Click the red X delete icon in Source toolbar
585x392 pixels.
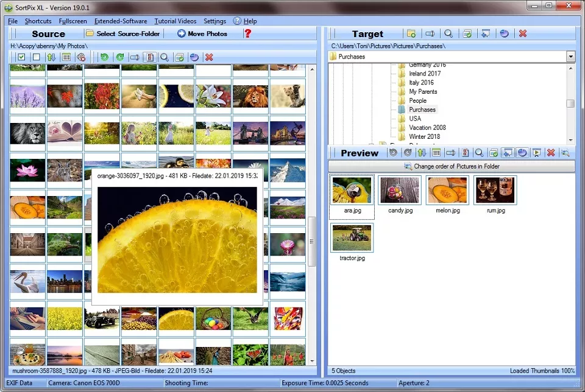point(209,57)
